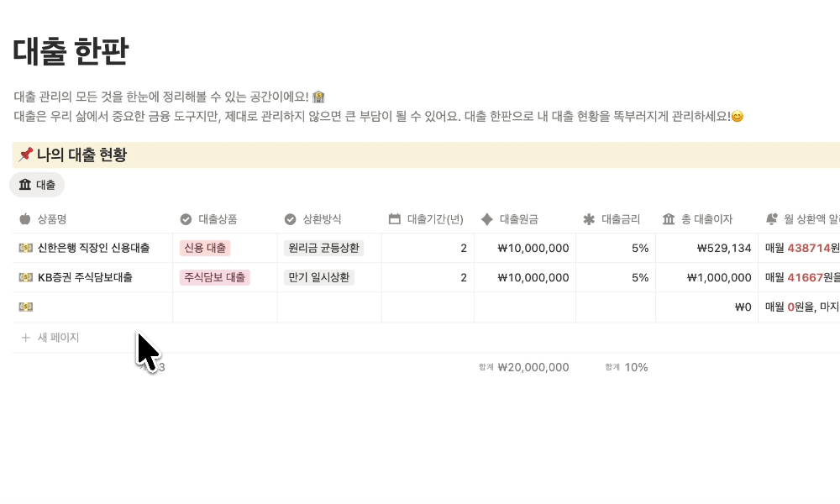Viewport: 840px width, 504px height.
Task: Click the bell icon in 월 상환액 header
Action: (x=771, y=219)
